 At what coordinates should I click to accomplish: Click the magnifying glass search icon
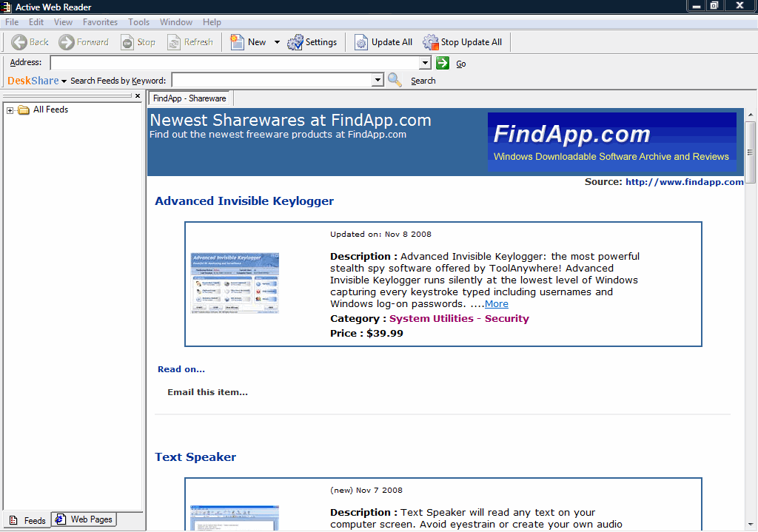395,80
